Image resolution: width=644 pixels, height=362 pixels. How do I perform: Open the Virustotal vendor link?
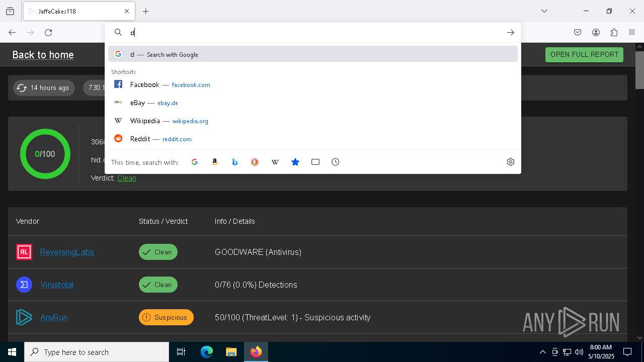click(x=57, y=285)
